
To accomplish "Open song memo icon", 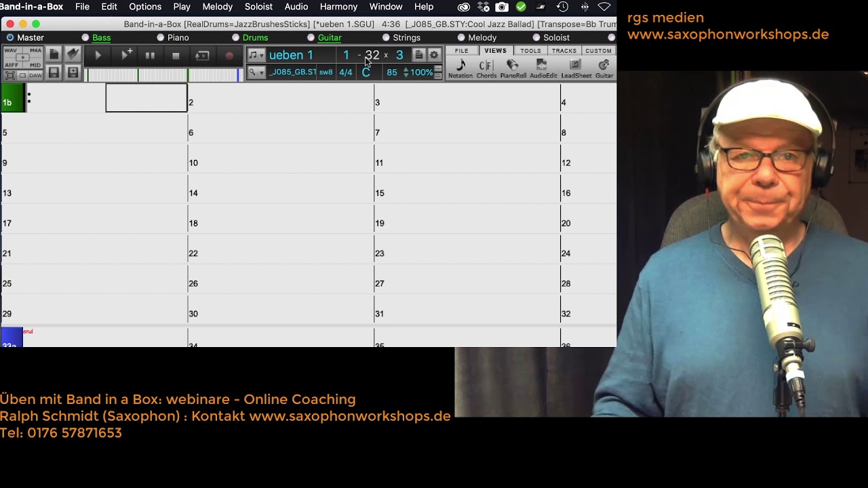I will pyautogui.click(x=419, y=55).
